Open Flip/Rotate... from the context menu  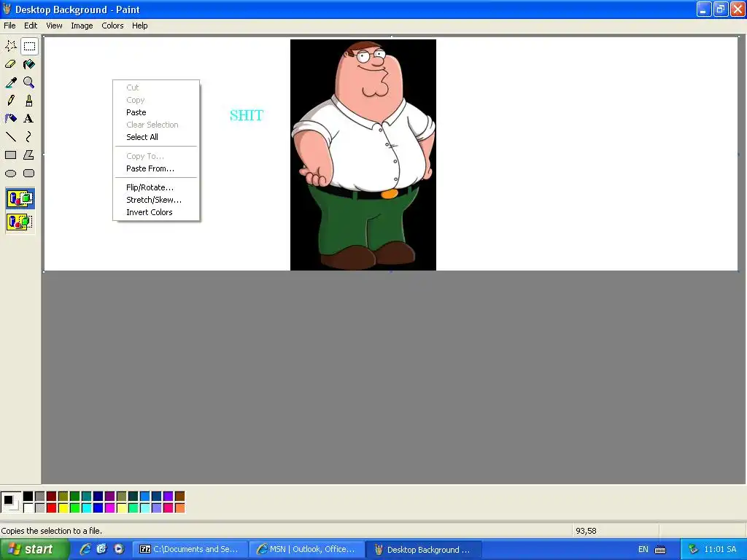coord(156,187)
